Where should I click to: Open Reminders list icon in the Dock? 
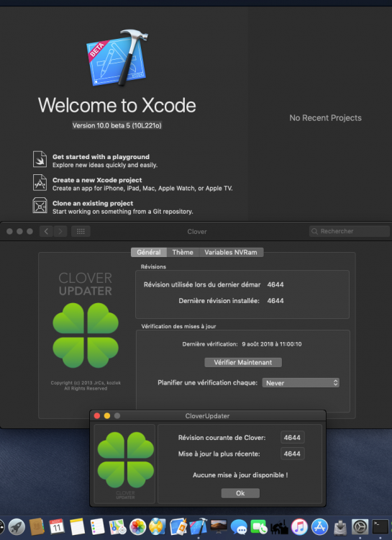pyautogui.click(x=97, y=527)
